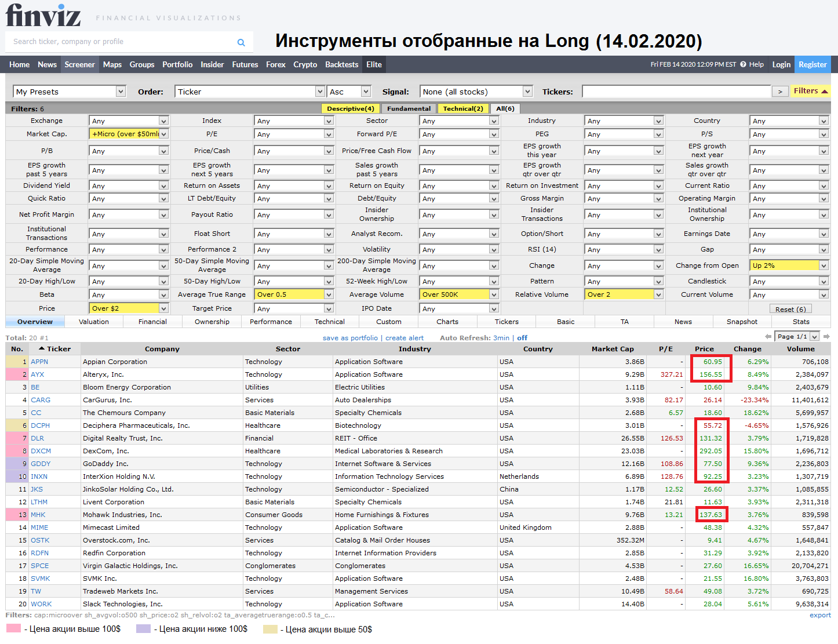This screenshot has width=838, height=644.
Task: Open Backtests in the navigation bar
Action: point(342,64)
